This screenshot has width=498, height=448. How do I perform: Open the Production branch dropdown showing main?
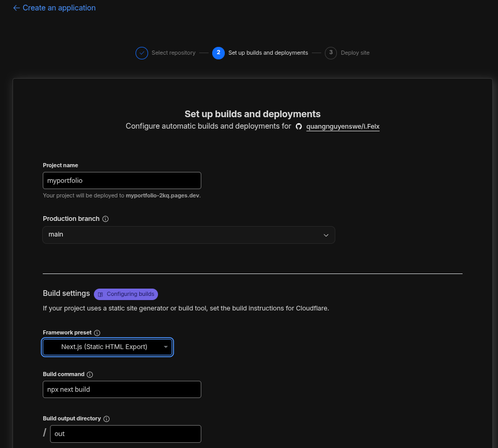[189, 235]
